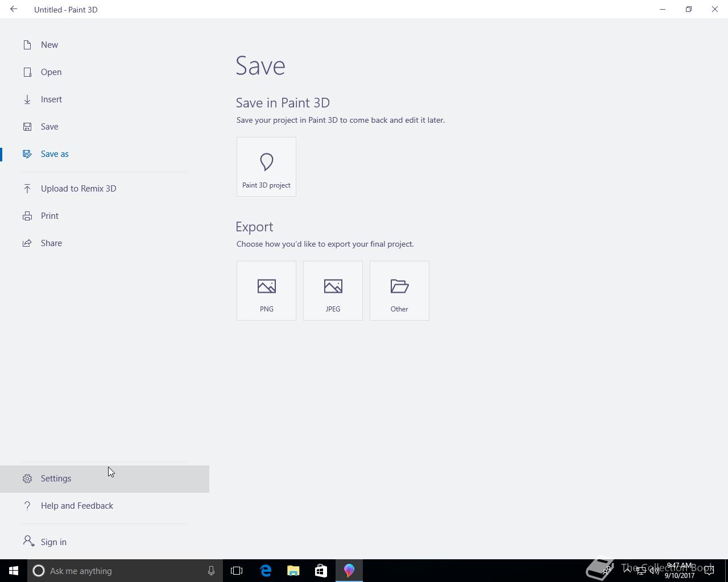Minimize the Paint 3D window

(x=663, y=9)
